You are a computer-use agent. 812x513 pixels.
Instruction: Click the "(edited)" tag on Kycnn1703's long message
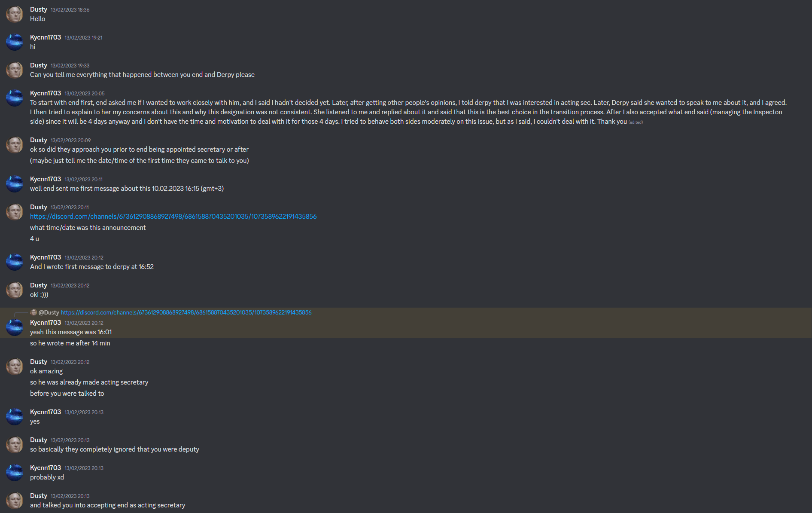tap(636, 122)
